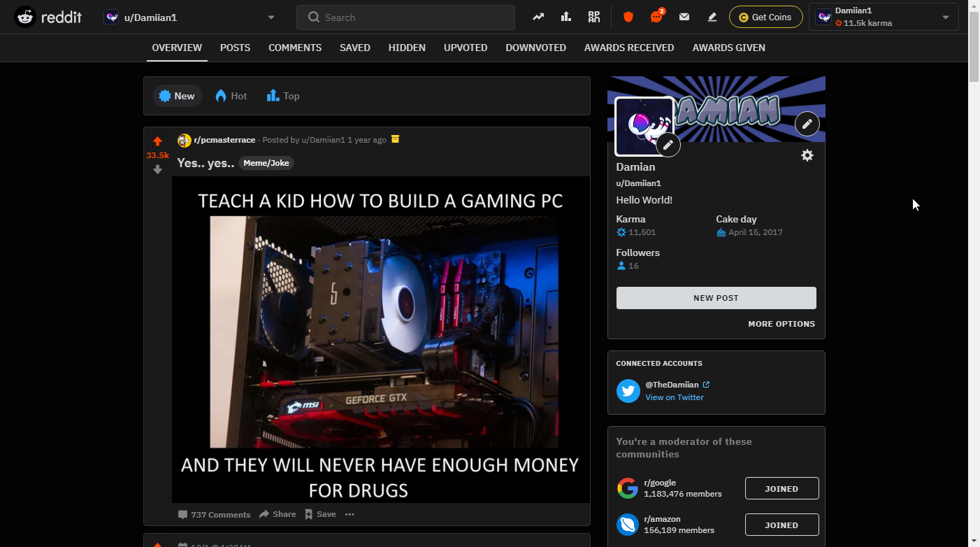Open the user account menu dropdown
This screenshot has height=547, width=980.
point(945,17)
